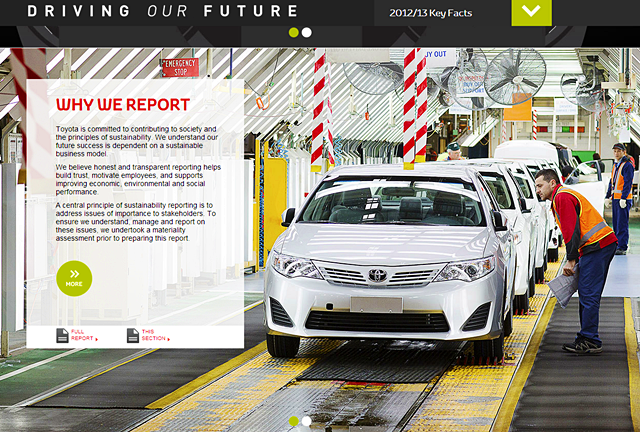Expand the green chevron dropdown button
Screen dimensions: 640x432
pyautogui.click(x=531, y=12)
